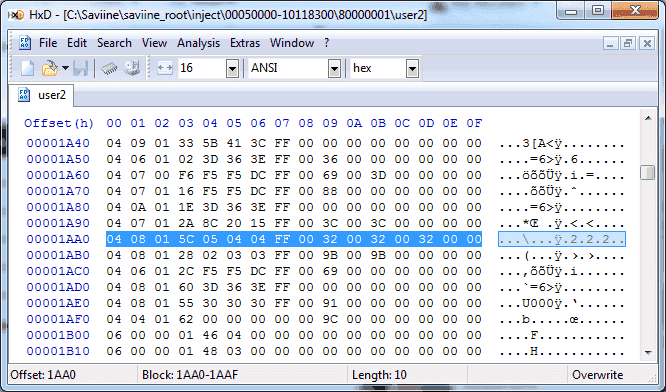Image resolution: width=666 pixels, height=392 pixels.
Task: Open the Search menu
Action: 114,43
